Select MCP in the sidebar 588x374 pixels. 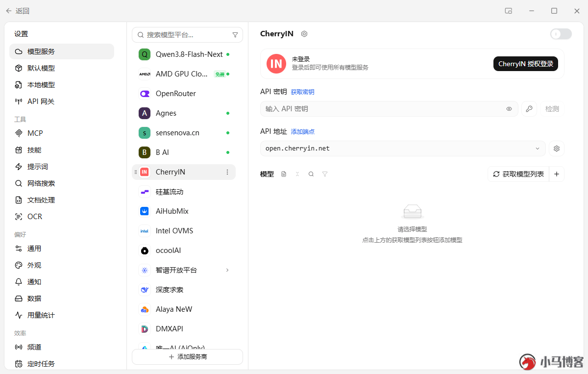(x=62, y=133)
